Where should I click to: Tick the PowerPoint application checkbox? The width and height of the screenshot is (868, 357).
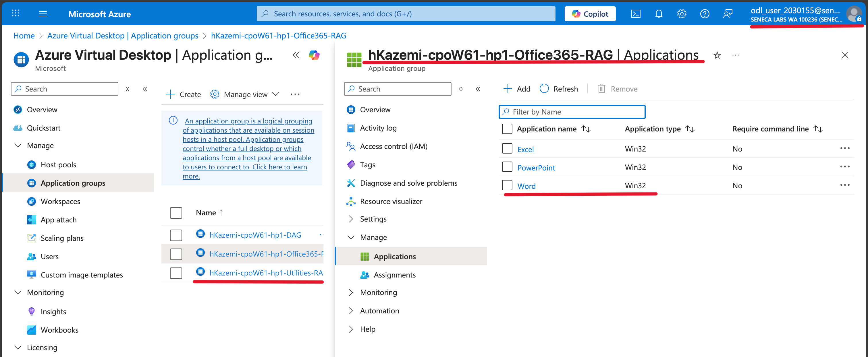tap(507, 167)
